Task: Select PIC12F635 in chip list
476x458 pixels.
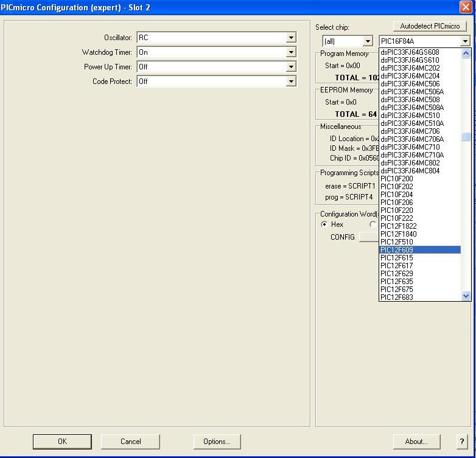Action: (420, 281)
